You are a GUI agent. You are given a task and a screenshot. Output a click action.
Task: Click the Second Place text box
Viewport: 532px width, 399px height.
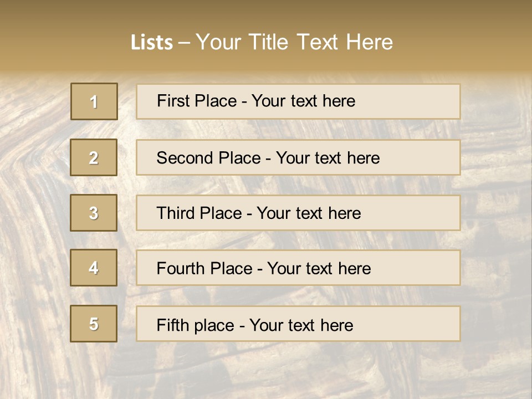pyautogui.click(x=298, y=157)
